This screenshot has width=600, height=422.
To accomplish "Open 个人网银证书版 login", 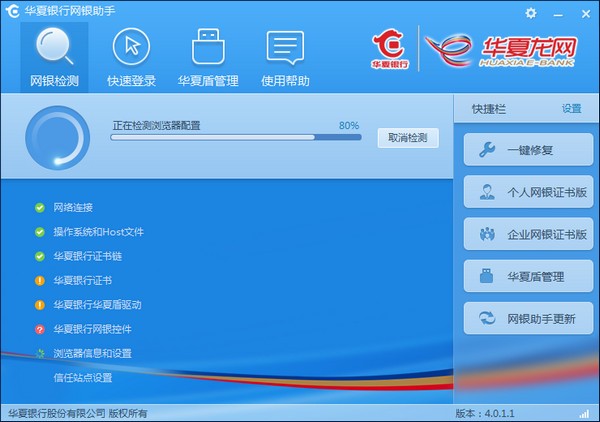I will tap(528, 192).
